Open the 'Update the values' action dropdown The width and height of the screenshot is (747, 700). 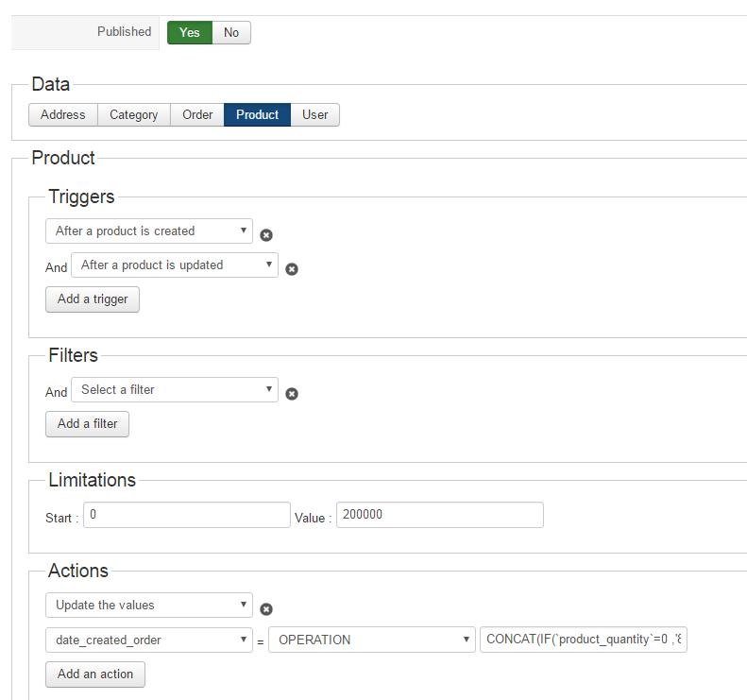pyautogui.click(x=149, y=606)
